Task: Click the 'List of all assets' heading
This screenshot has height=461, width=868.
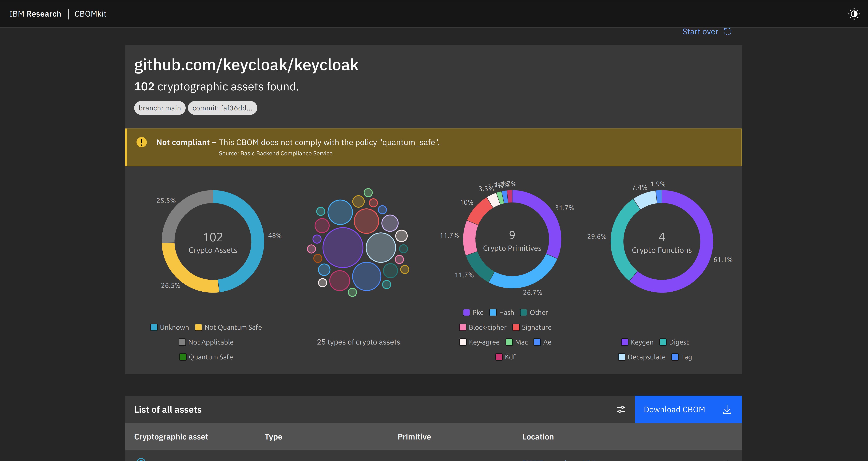Action: [x=168, y=409]
